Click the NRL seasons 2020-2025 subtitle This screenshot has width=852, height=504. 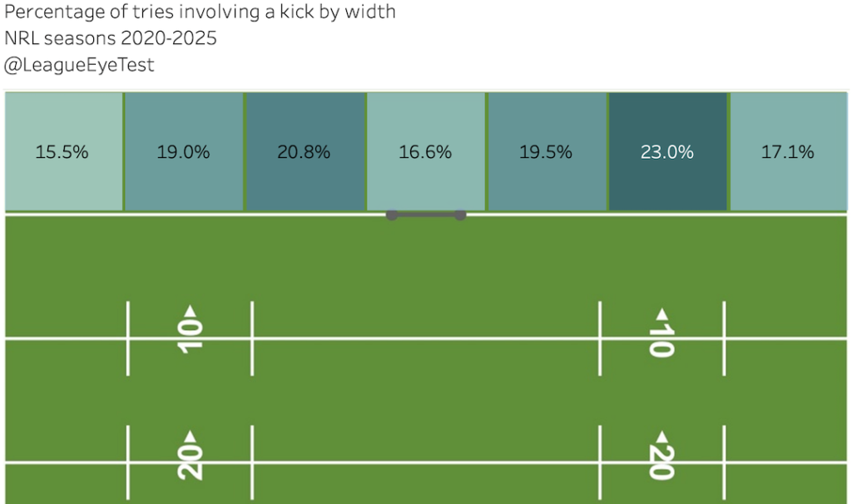pos(111,39)
